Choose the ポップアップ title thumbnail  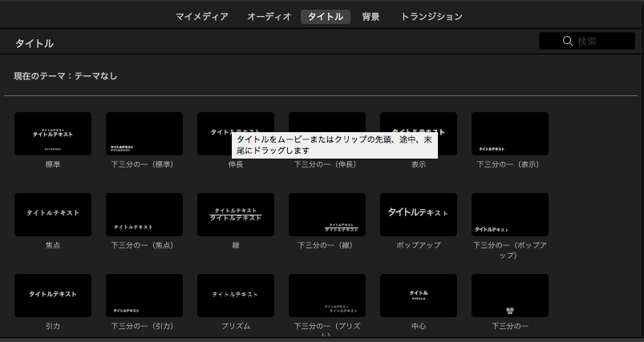tap(419, 215)
